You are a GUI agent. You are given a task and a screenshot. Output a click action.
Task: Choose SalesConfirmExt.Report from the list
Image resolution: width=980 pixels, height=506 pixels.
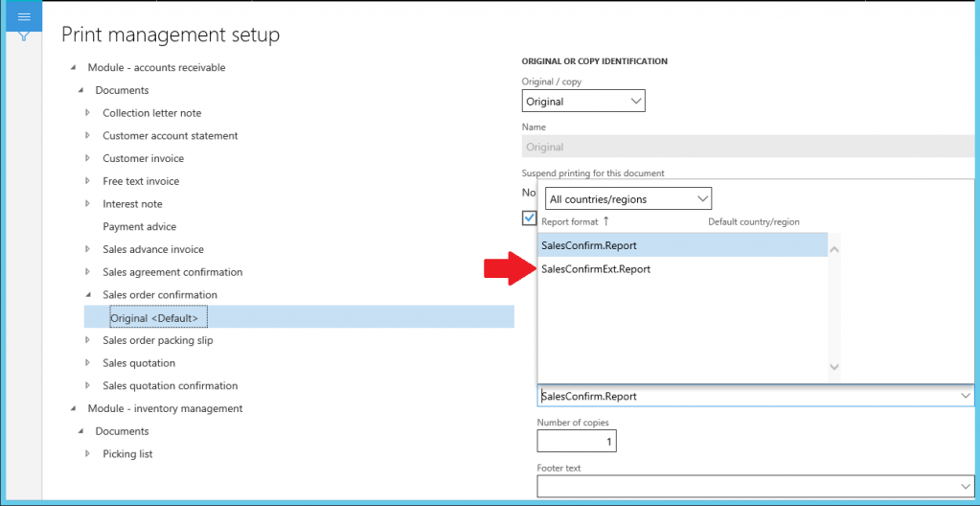(682, 269)
